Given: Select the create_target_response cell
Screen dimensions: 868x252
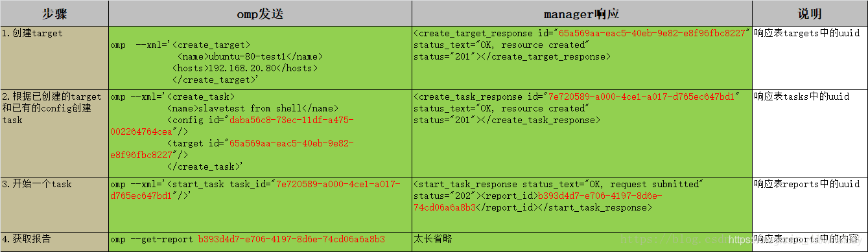Looking at the screenshot, I should (581, 58).
